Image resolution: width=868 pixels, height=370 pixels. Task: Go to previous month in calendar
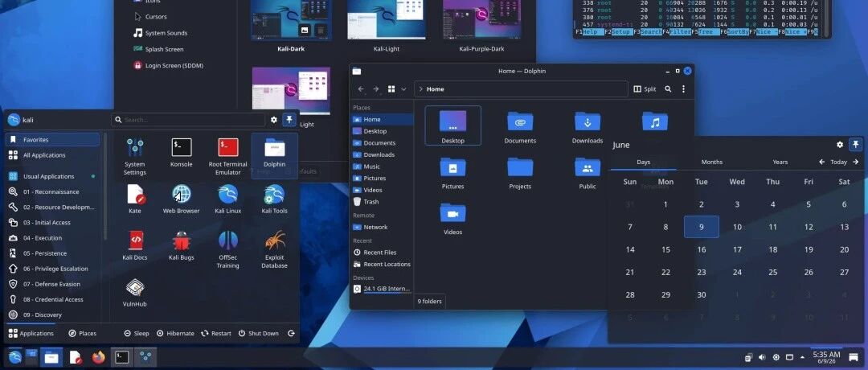coord(821,162)
